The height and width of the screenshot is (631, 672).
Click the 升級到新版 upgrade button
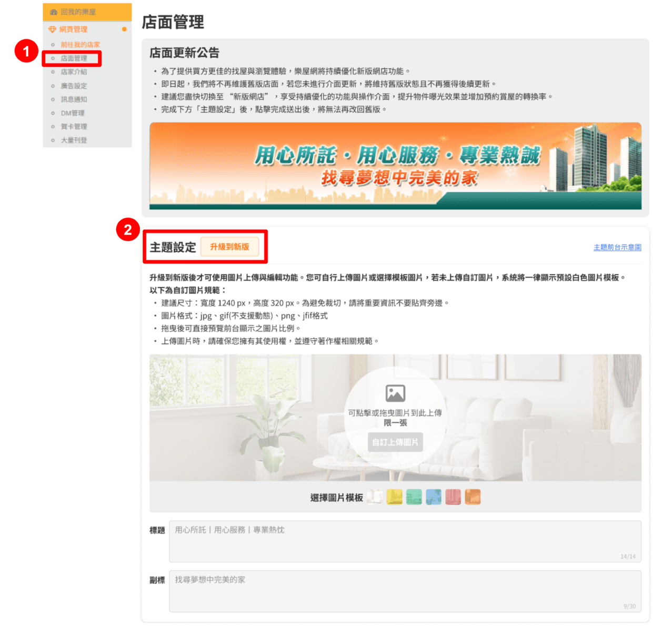pos(229,247)
